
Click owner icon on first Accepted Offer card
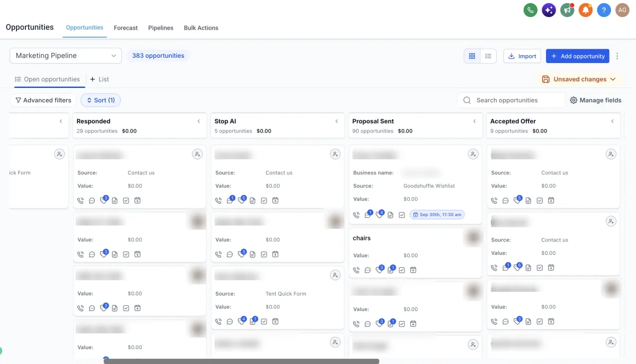[x=611, y=154]
